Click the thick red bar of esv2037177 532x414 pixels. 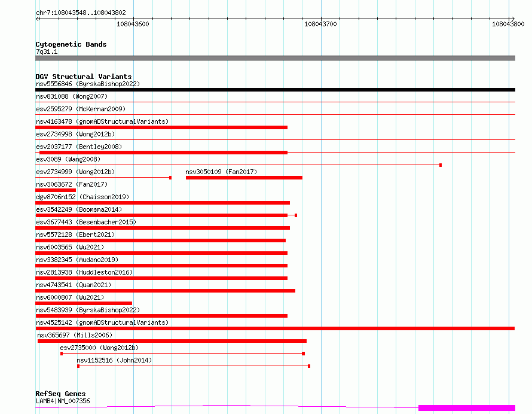click(164, 153)
